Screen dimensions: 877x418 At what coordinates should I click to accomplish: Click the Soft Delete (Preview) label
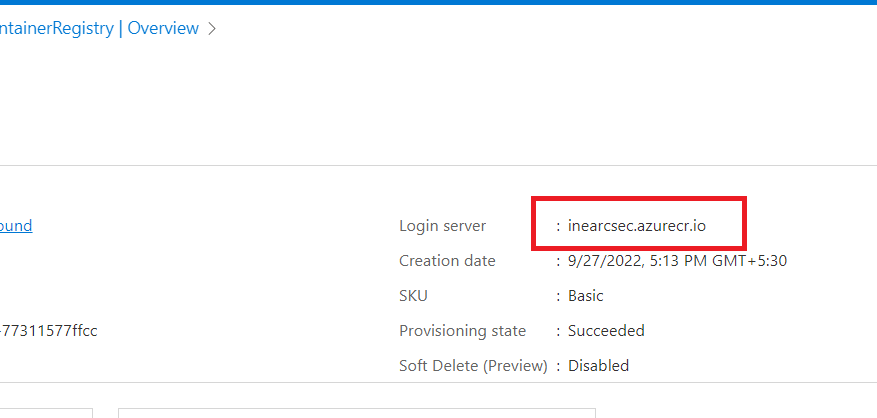point(473,366)
